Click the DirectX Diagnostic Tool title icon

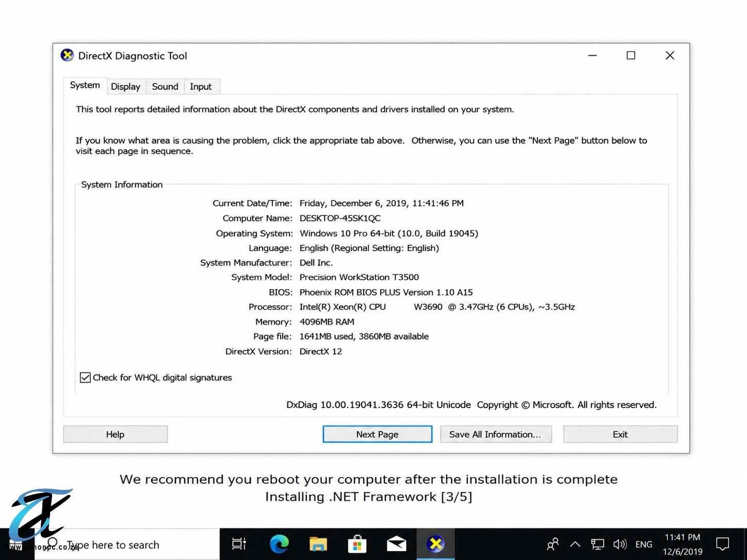point(67,55)
